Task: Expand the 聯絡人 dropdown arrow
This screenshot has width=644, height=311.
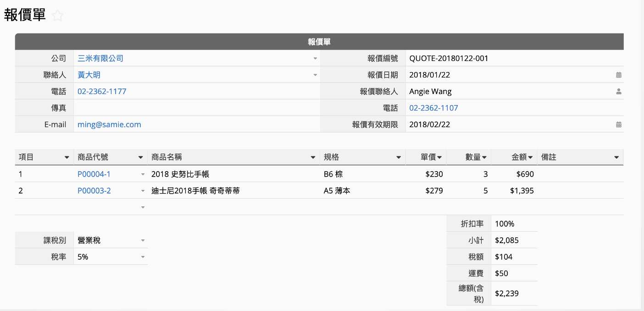Action: 315,75
